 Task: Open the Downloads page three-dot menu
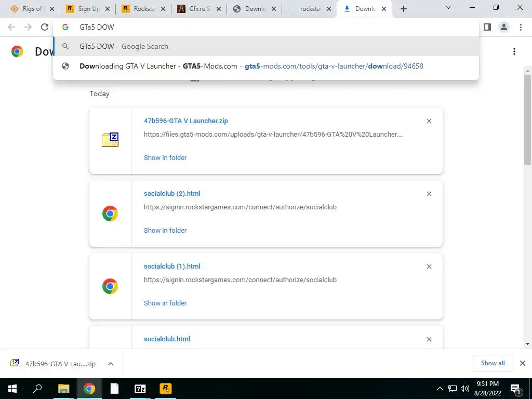[514, 51]
